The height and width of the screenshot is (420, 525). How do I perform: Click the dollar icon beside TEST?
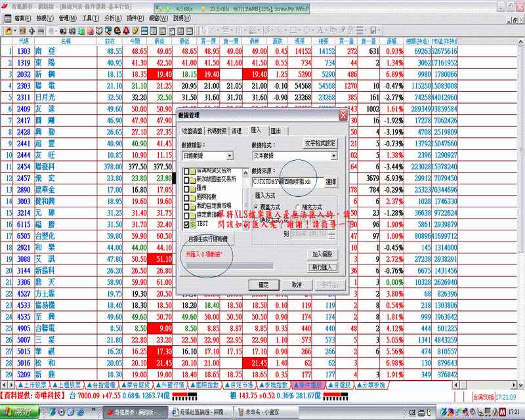(192, 224)
